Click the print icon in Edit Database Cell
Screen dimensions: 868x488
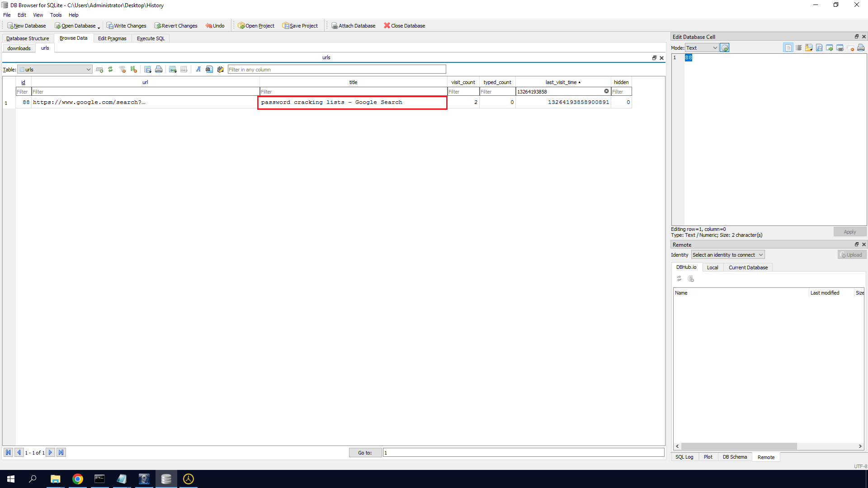click(861, 48)
